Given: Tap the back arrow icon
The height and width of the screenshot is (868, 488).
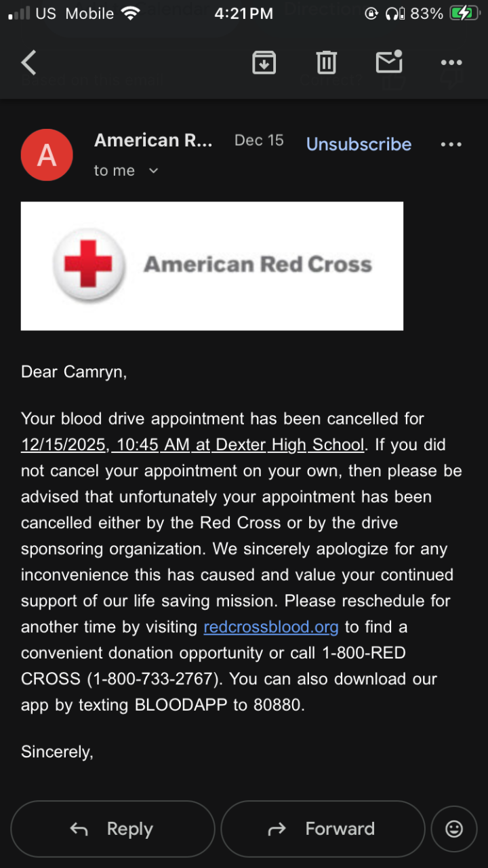Looking at the screenshot, I should point(28,63).
